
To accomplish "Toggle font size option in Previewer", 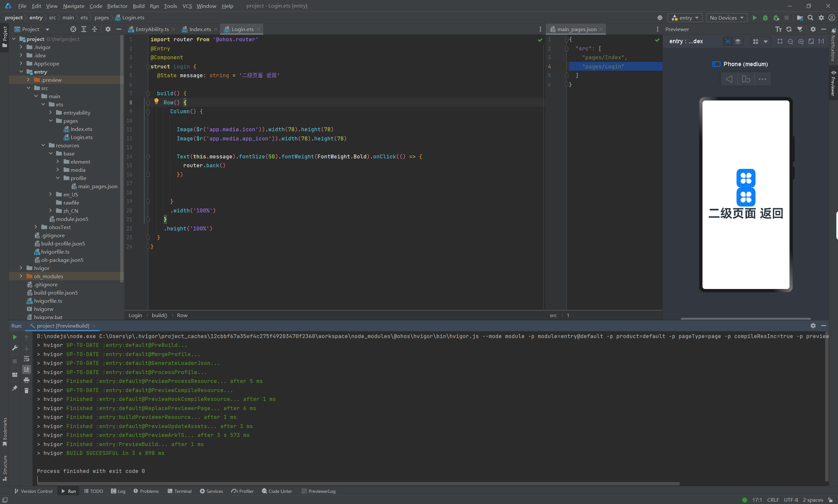I will click(x=778, y=29).
